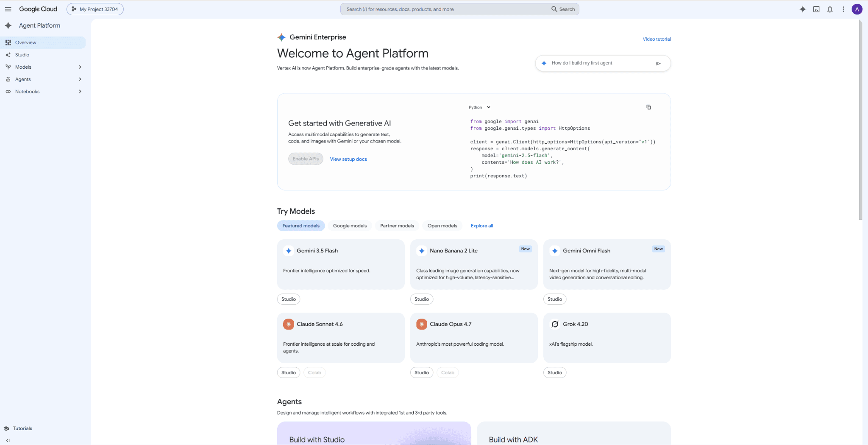Click the Gemini Enterprise star logo

coord(281,37)
